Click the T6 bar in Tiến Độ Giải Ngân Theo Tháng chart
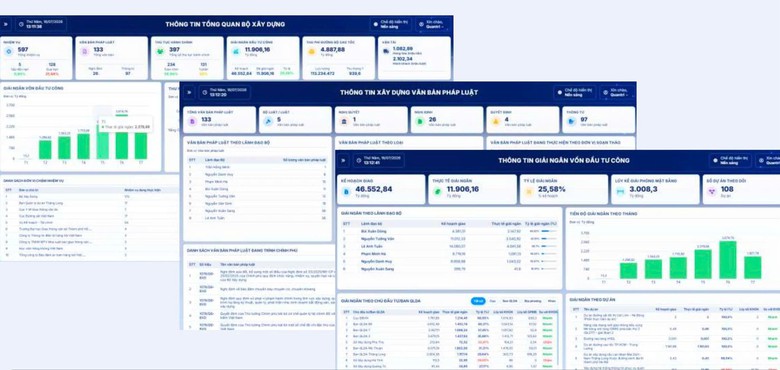This screenshot has width=780, height=370. [728, 259]
